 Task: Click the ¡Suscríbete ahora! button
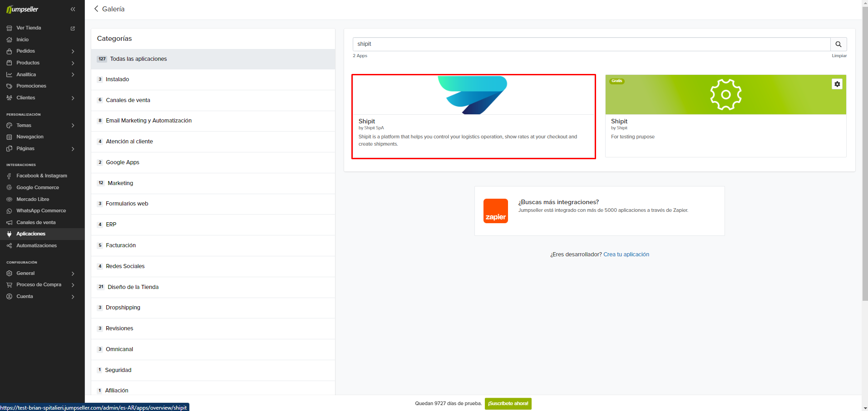508,404
